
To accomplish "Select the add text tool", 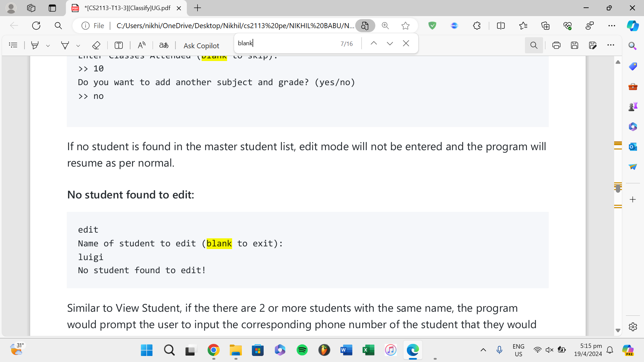I will tap(119, 45).
